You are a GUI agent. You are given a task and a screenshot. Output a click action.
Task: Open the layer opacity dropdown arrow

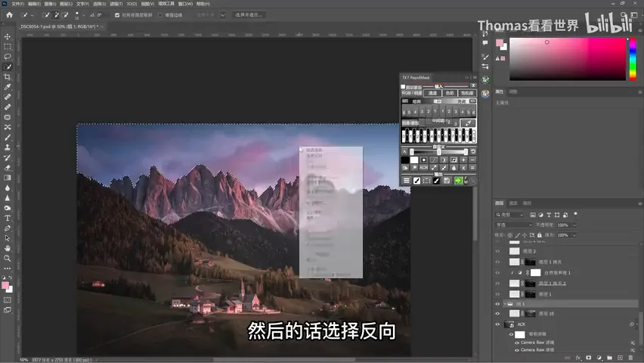coord(574,225)
